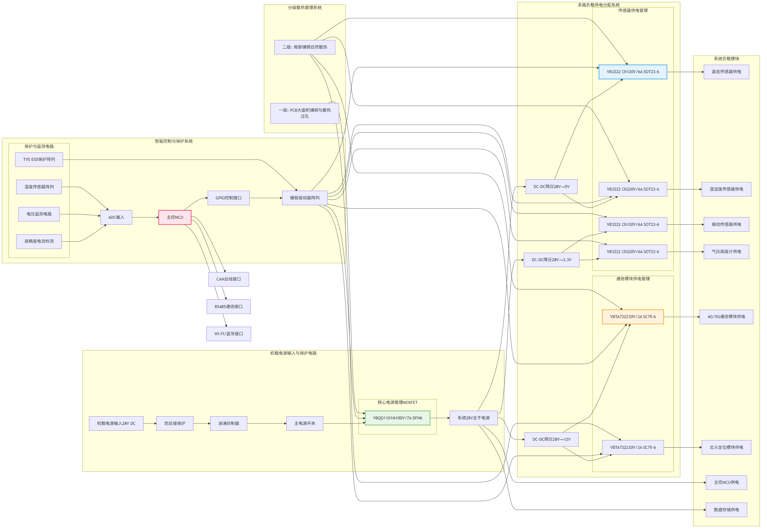Click the 分级散热管理系统 group title
767x532 pixels.
[304, 8]
